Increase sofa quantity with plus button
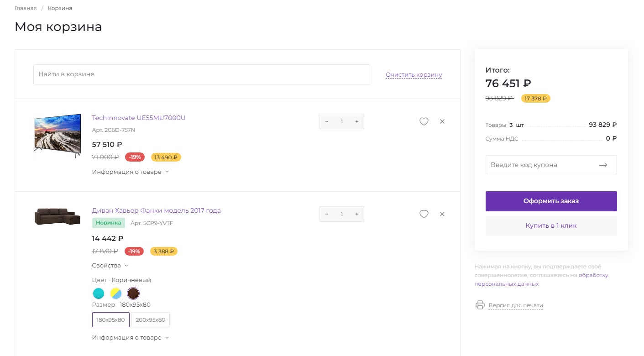Image resolution: width=644 pixels, height=356 pixels. [x=356, y=214]
